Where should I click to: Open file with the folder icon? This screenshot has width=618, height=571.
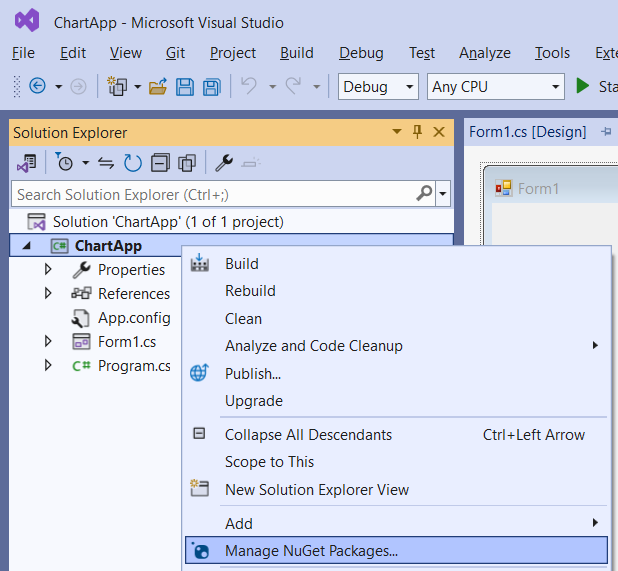158,86
